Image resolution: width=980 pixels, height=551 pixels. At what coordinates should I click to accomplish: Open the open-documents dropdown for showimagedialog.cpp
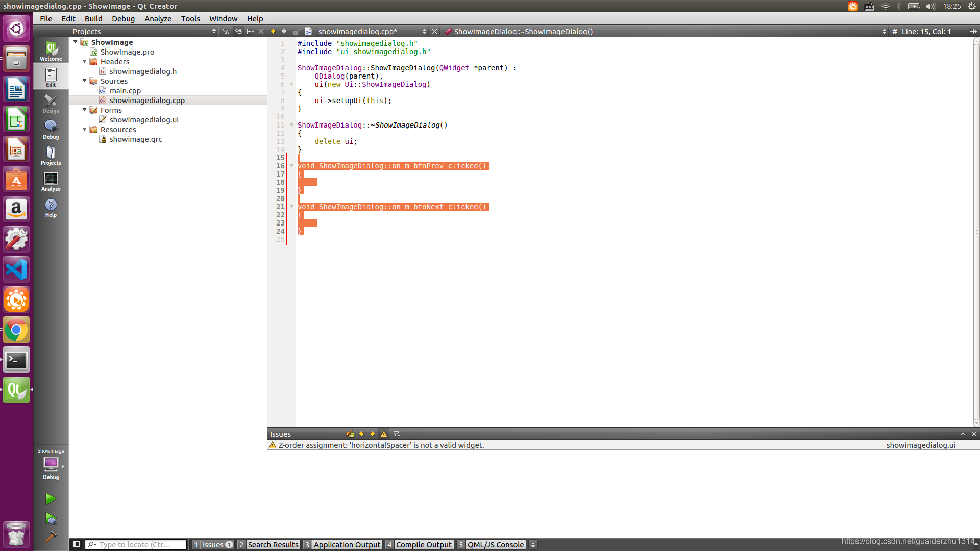coord(424,31)
